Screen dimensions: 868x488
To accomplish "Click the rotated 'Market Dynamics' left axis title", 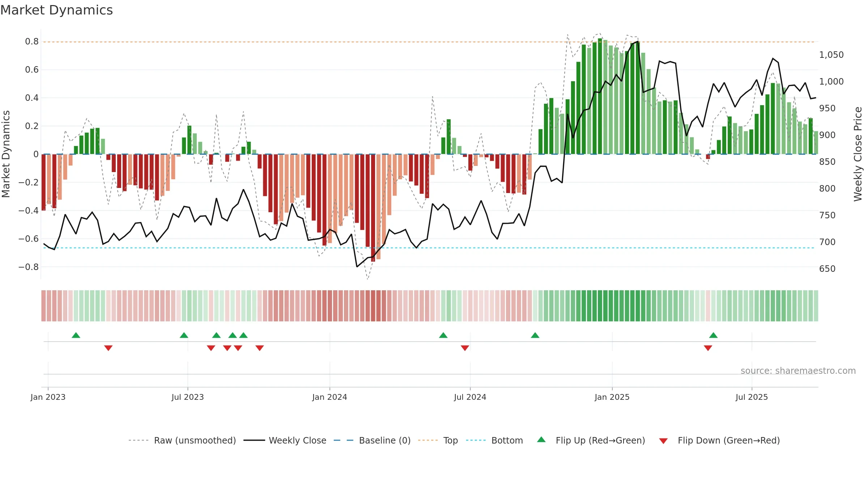I will (x=6, y=154).
